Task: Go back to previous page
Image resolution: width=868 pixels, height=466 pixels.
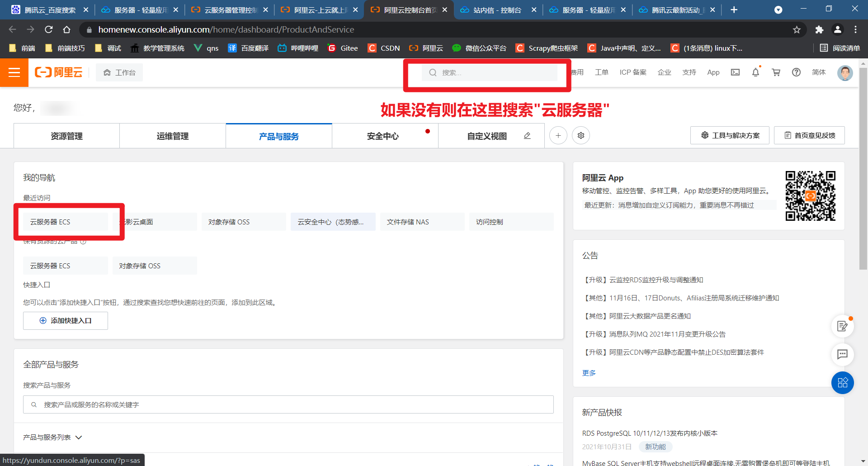Action: [x=12, y=30]
